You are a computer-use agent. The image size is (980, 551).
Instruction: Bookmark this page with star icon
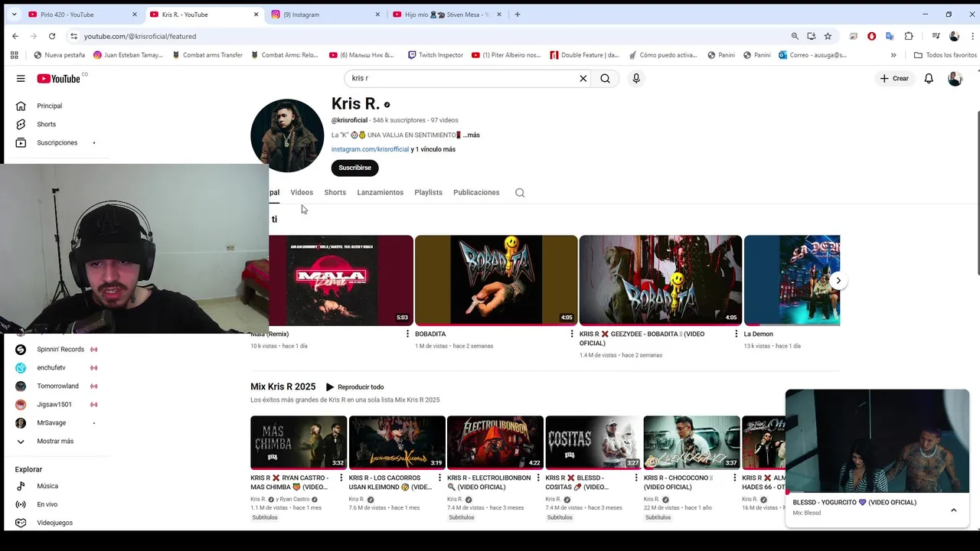click(x=828, y=36)
